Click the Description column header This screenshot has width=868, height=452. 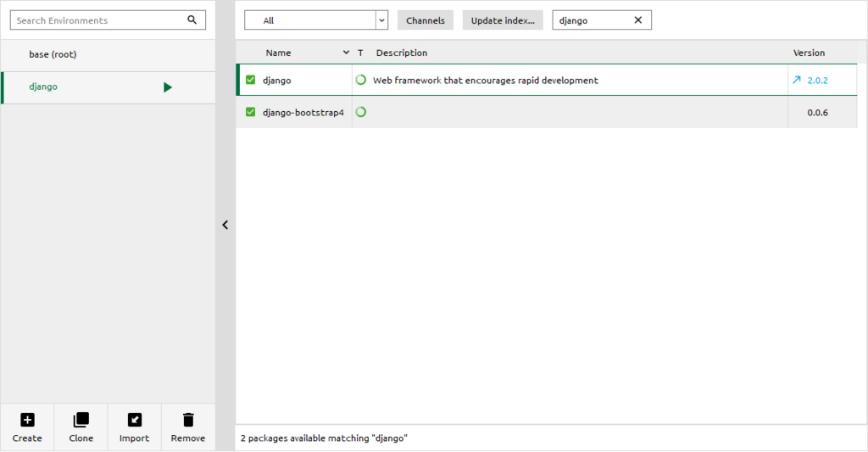(x=401, y=53)
